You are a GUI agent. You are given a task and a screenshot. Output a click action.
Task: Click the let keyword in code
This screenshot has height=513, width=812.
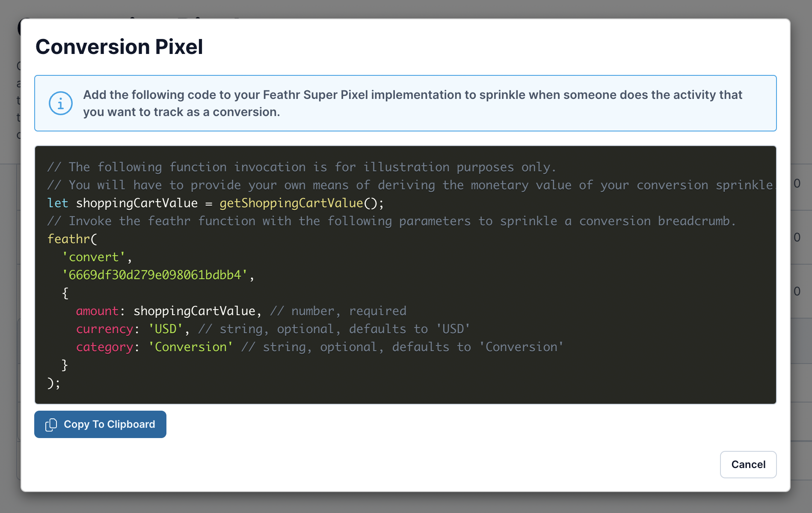58,203
